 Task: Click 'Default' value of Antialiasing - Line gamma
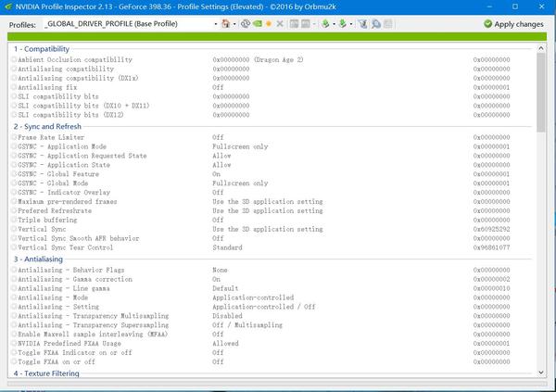click(225, 288)
